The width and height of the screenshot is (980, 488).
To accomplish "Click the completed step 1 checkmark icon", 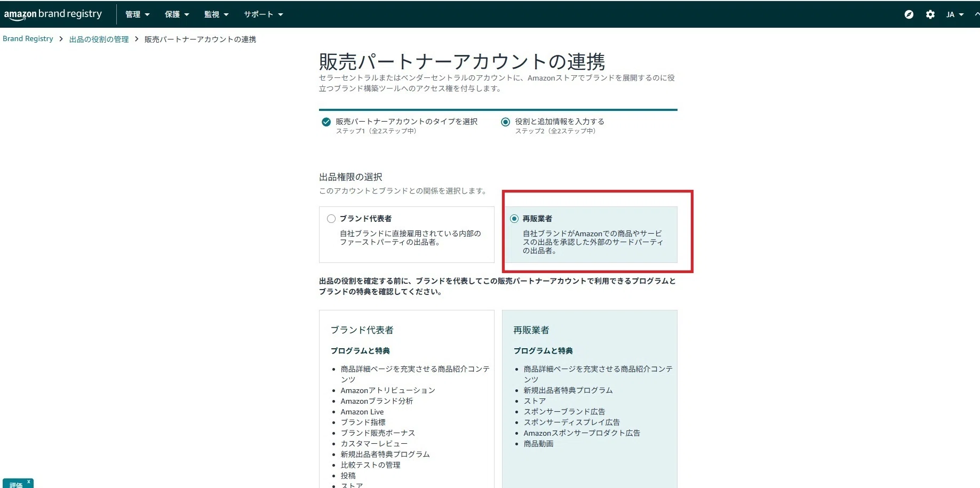I will coord(326,122).
